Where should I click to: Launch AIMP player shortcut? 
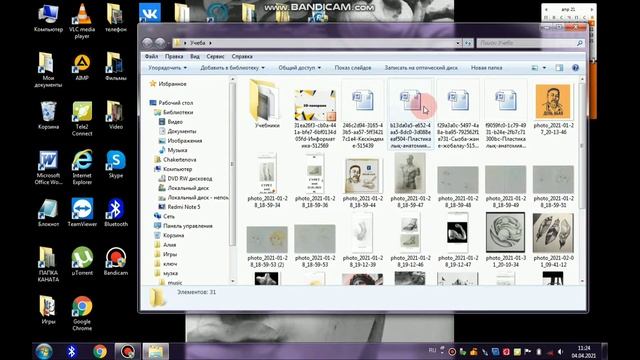(82, 67)
